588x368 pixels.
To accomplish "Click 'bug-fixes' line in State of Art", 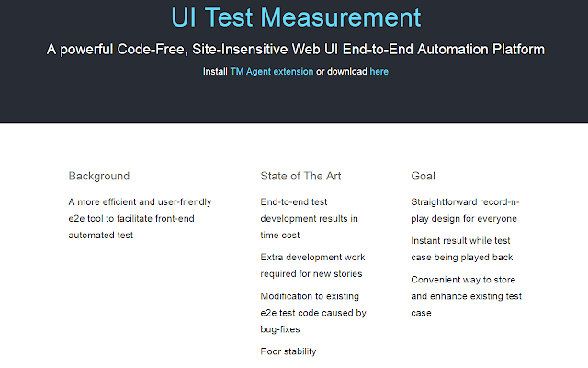I will (280, 329).
